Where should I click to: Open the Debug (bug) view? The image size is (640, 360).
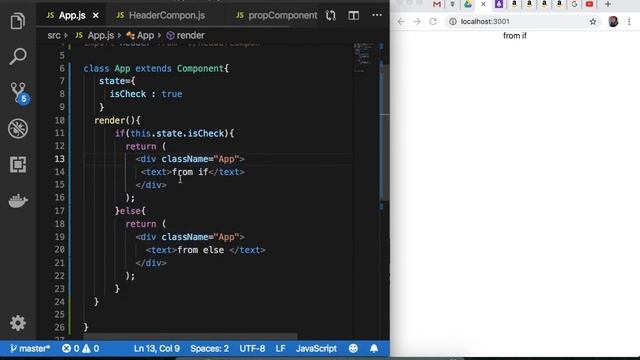(x=18, y=129)
